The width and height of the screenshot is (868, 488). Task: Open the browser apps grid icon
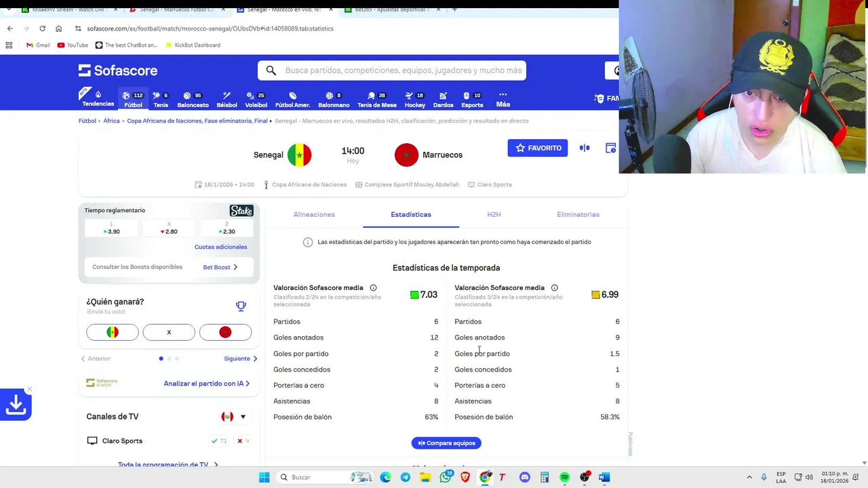(9, 45)
